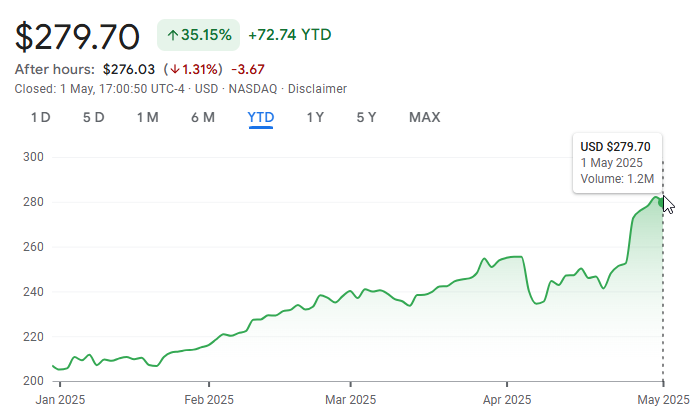Select the 5D chart range
The width and height of the screenshot is (693, 420).
coord(94,118)
